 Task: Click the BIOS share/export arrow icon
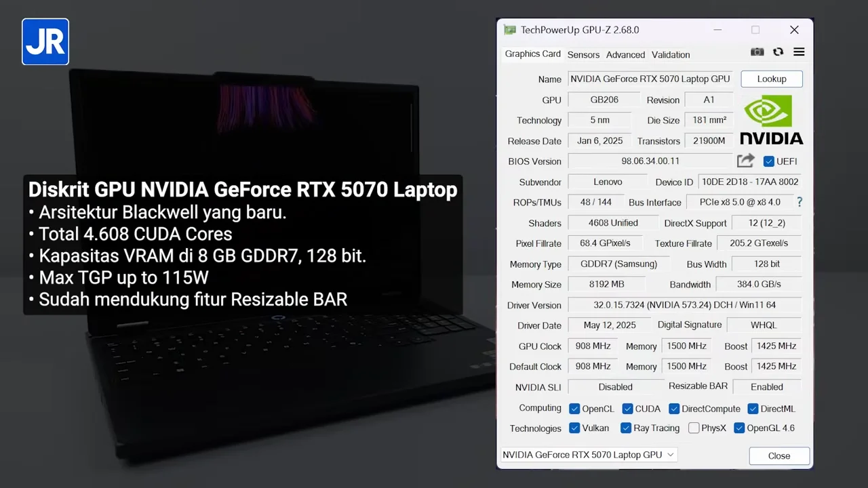tap(745, 161)
